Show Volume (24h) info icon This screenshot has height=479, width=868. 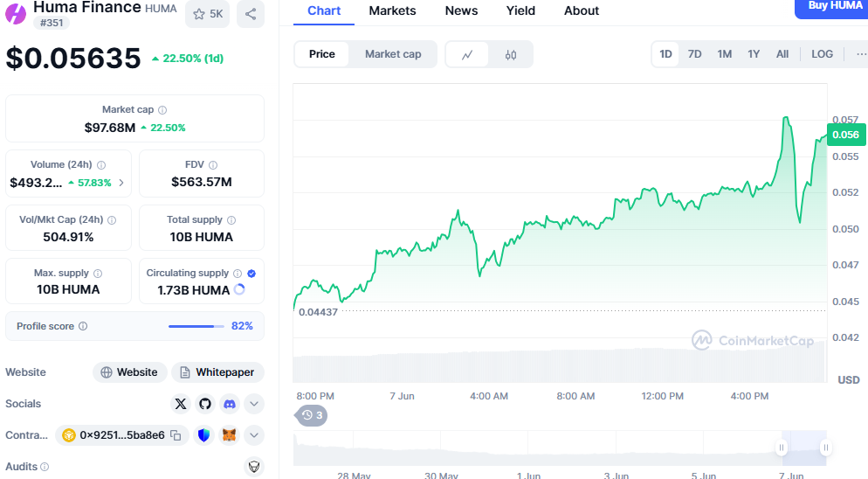tap(101, 164)
